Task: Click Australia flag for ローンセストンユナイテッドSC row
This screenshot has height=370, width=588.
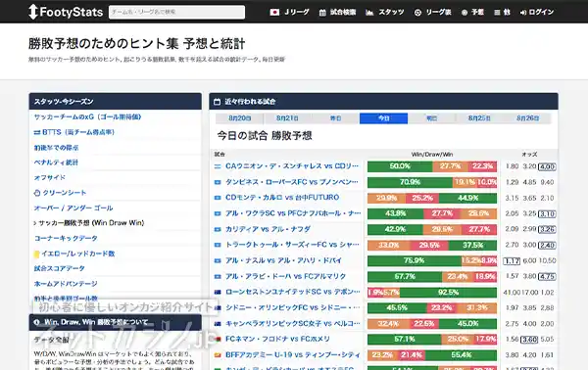Action: 218,292
